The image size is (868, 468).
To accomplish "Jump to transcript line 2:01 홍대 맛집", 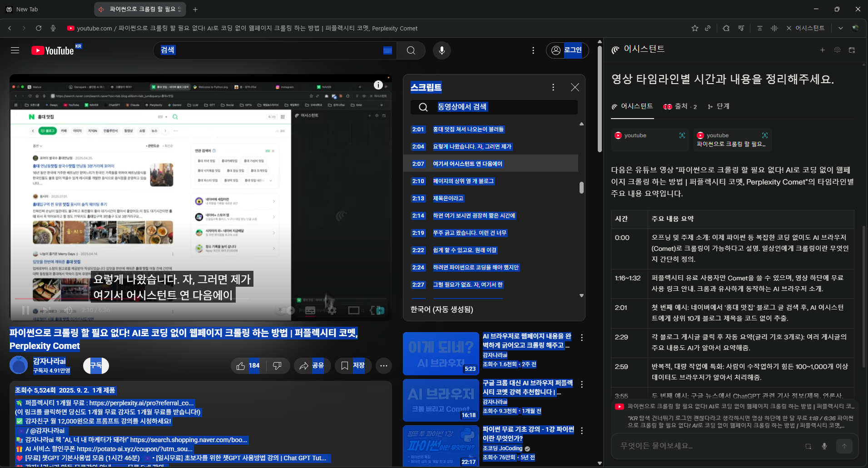I will 491,129.
